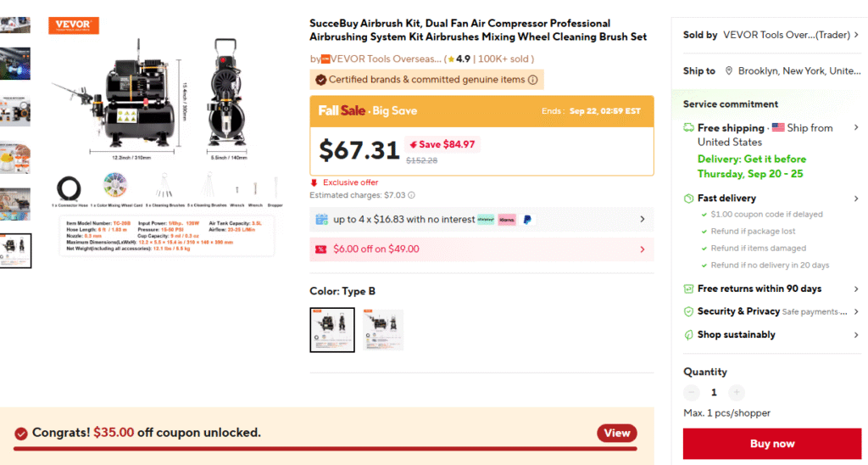Click the Free shipping truck icon
The width and height of the screenshot is (868, 465).
pos(689,128)
